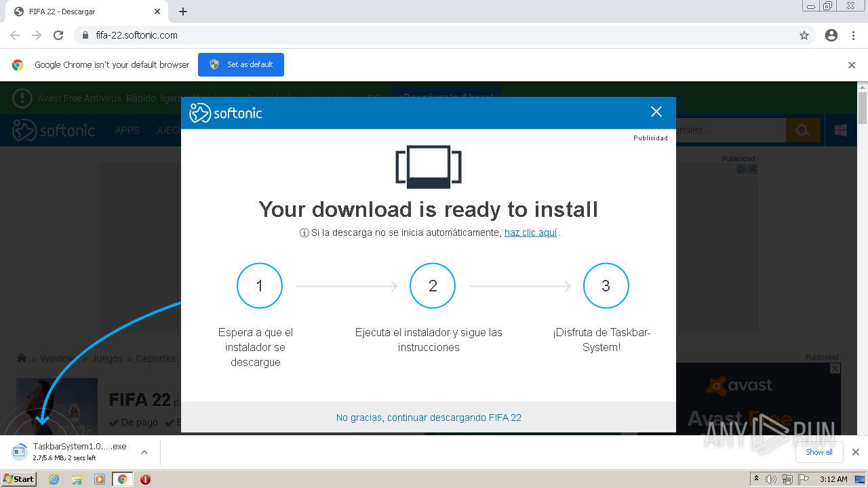Click the network tray icon
This screenshot has height=488, width=868.
787,479
